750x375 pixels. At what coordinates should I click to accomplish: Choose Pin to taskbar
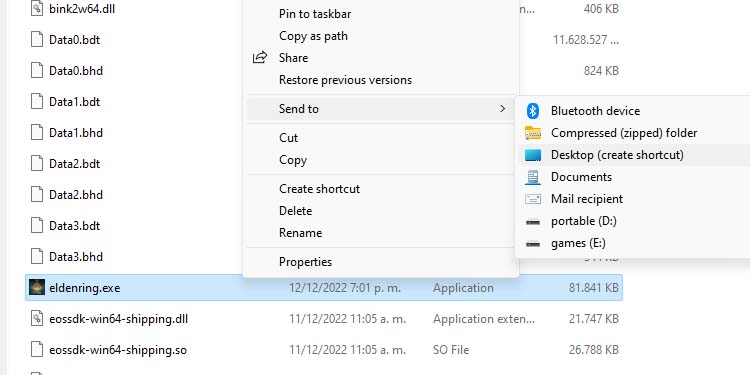[x=315, y=14]
